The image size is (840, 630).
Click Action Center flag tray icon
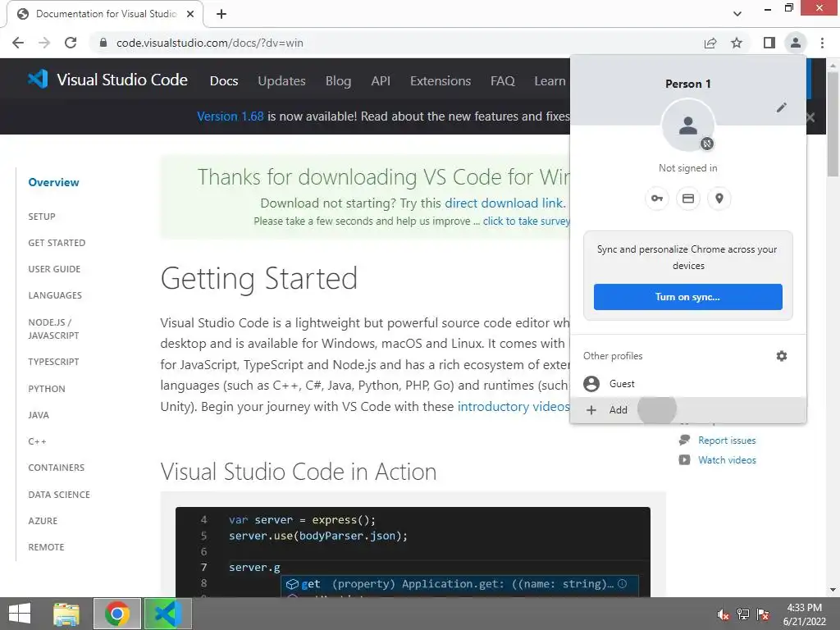(x=764, y=614)
